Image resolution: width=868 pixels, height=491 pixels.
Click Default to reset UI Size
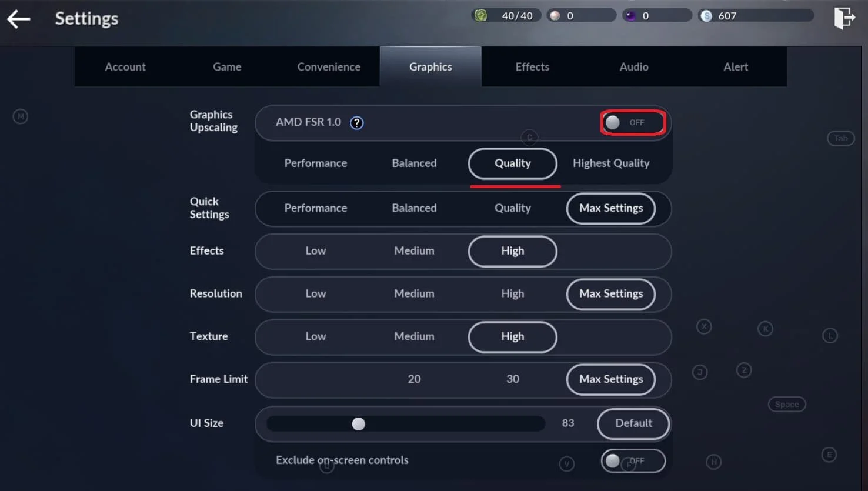tap(633, 423)
